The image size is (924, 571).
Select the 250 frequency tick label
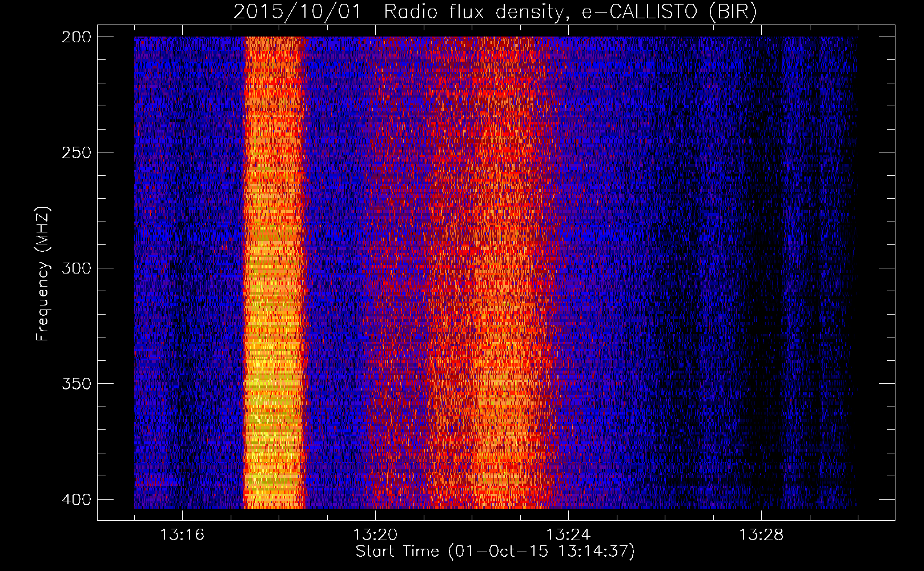(x=76, y=152)
